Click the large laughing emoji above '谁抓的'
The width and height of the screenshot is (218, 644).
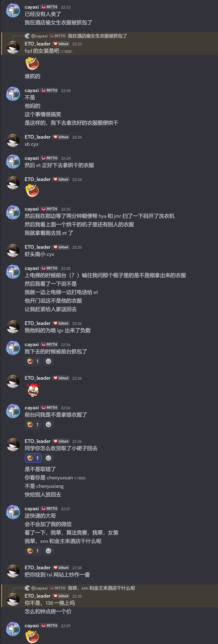[x=32, y=64]
